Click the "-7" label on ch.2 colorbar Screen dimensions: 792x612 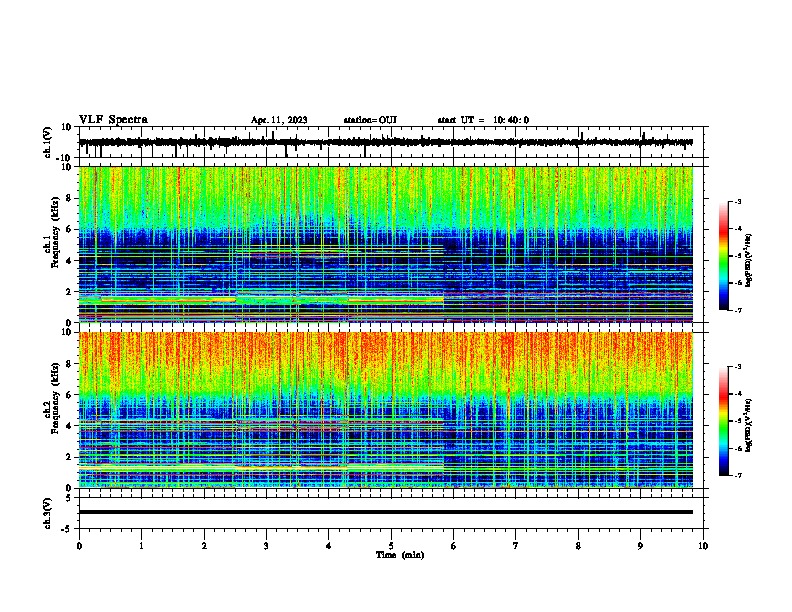pos(738,475)
